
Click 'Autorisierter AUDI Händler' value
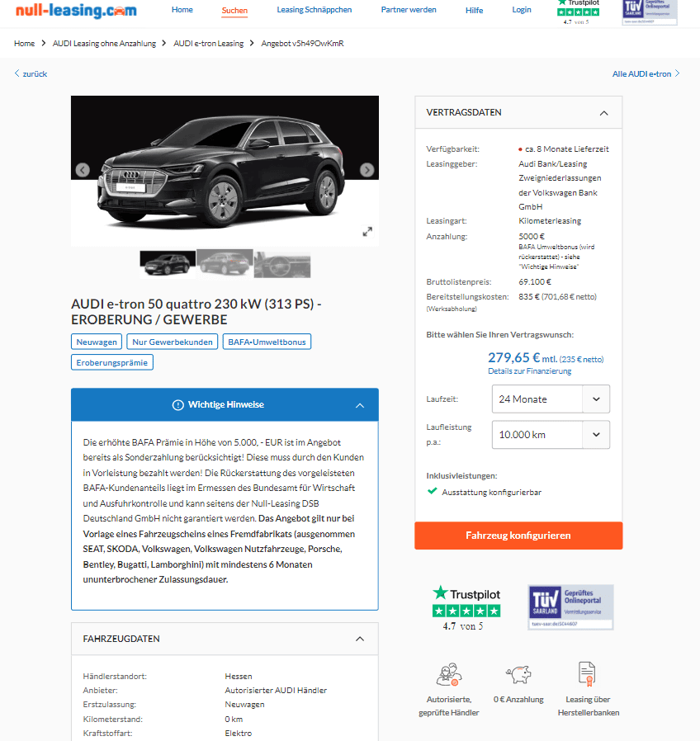tap(276, 691)
